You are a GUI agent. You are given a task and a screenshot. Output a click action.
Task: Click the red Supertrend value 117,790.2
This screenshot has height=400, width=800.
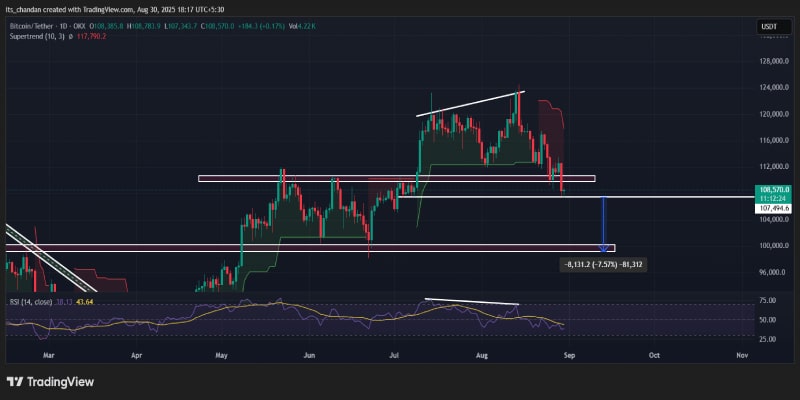[x=92, y=36]
